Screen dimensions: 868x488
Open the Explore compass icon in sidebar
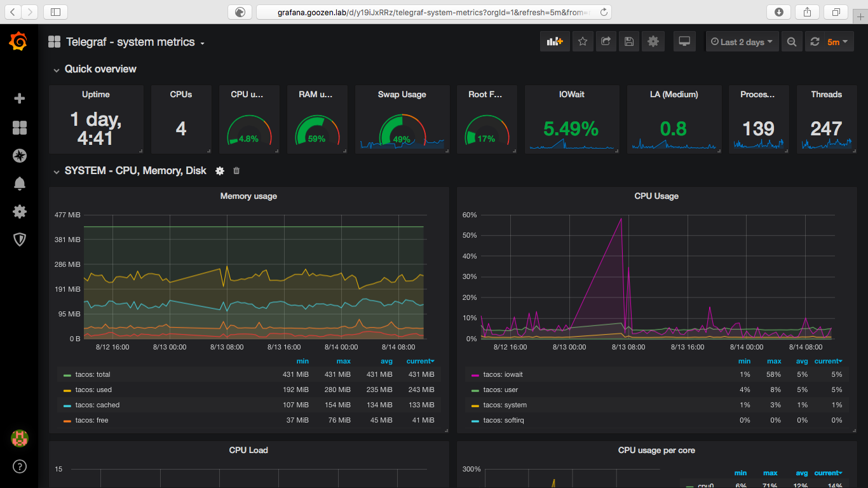[x=20, y=156]
